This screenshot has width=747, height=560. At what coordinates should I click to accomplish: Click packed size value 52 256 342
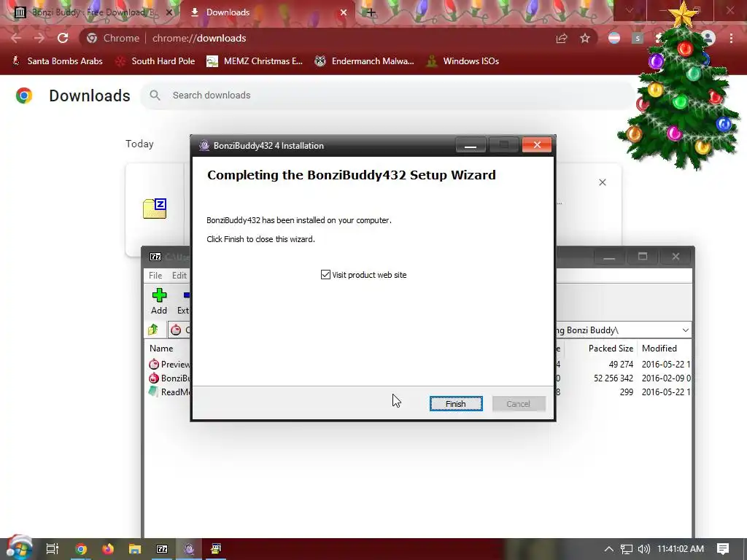click(613, 378)
